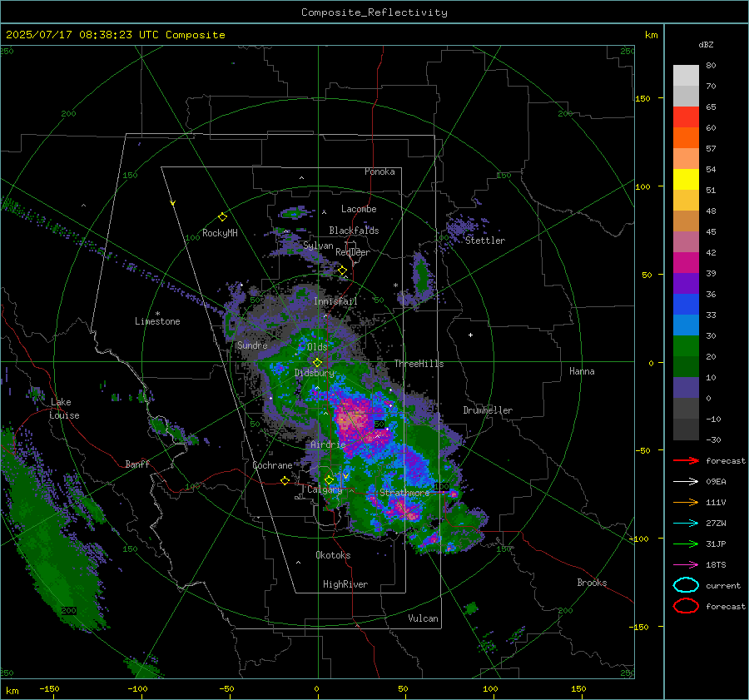Click the yellow diamond marker above Calgary label
749x700 pixels.
(x=329, y=479)
